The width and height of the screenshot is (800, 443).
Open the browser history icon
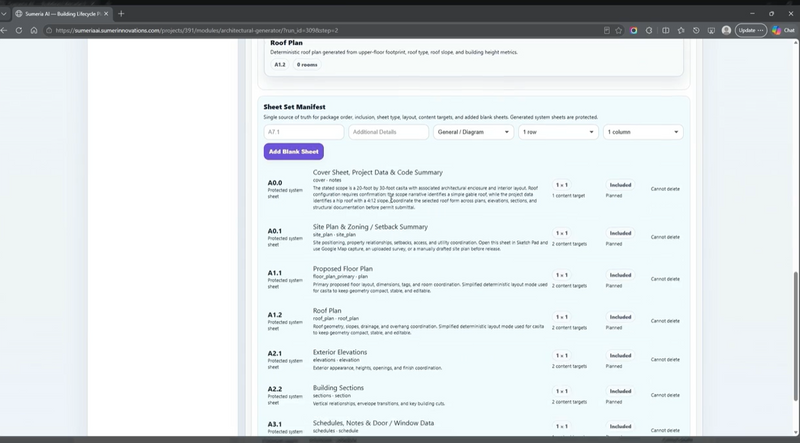tap(696, 30)
